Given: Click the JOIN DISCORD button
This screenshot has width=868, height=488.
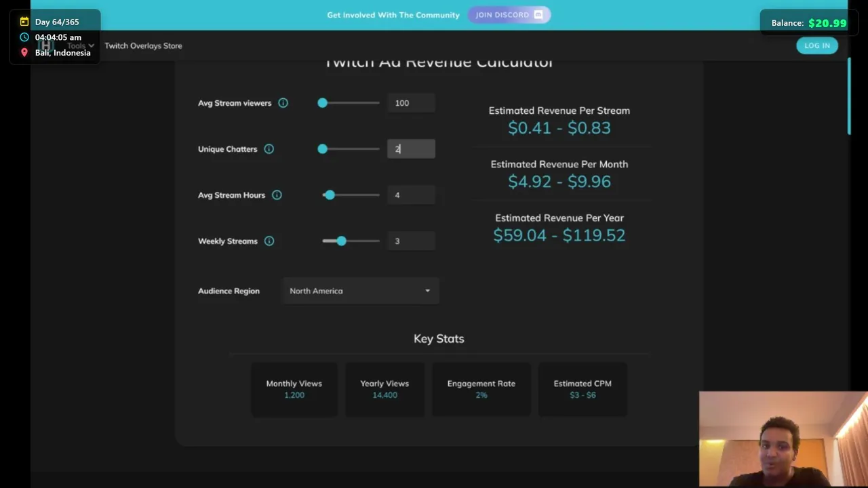Looking at the screenshot, I should [509, 15].
